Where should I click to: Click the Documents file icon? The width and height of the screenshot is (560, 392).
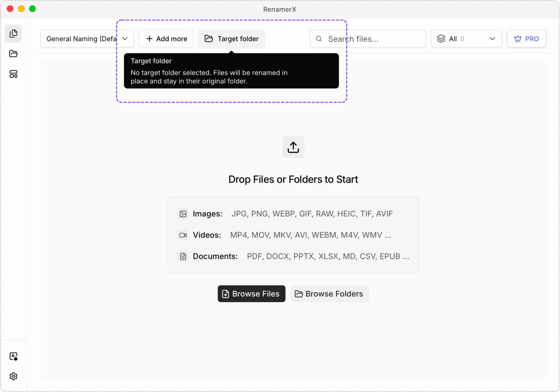(x=183, y=256)
